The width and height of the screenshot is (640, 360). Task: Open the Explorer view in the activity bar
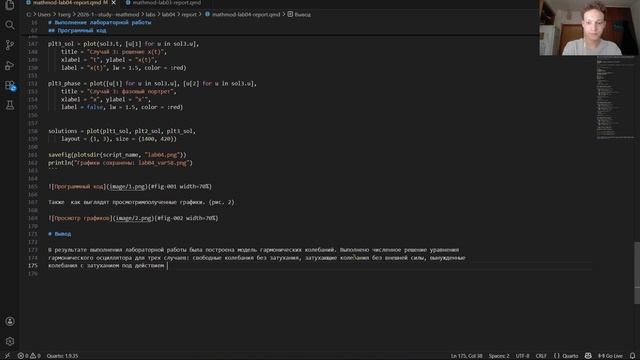10,5
